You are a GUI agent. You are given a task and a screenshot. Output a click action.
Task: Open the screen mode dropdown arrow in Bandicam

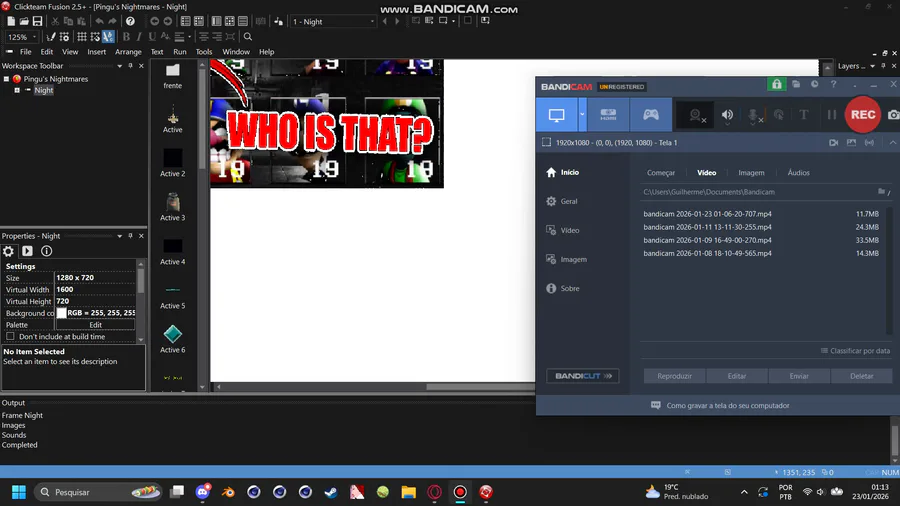click(x=582, y=115)
